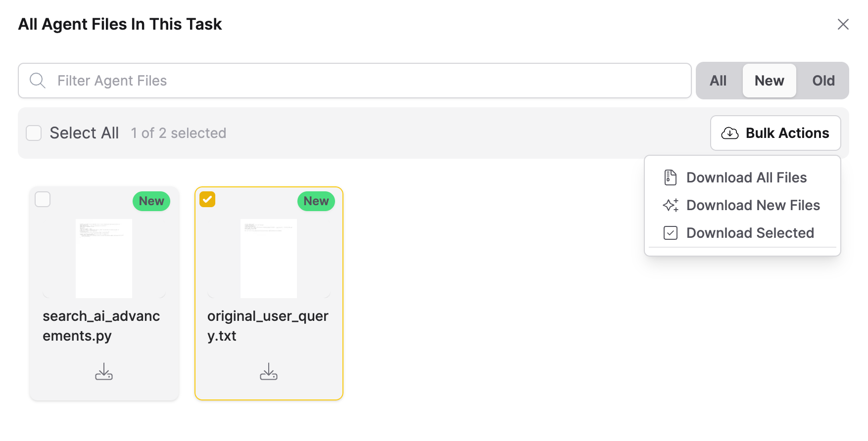
Task: Open the Bulk Actions dropdown
Action: point(775,133)
